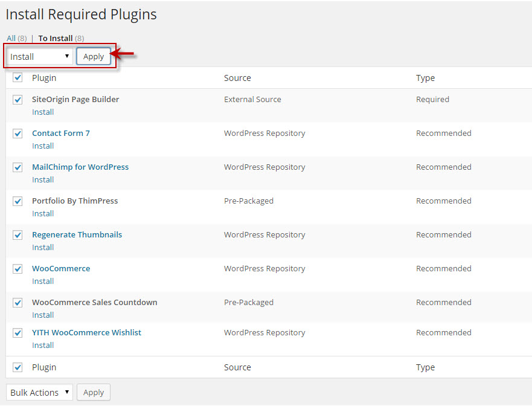Open the bottom Bulk Actions dropdown
This screenshot has width=532, height=409.
pyautogui.click(x=40, y=392)
